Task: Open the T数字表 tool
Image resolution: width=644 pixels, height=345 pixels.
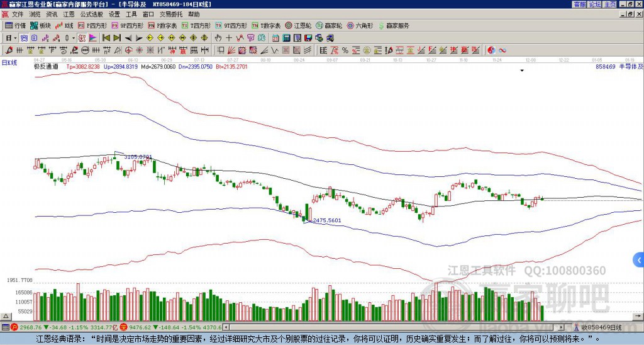Action: 266,25
